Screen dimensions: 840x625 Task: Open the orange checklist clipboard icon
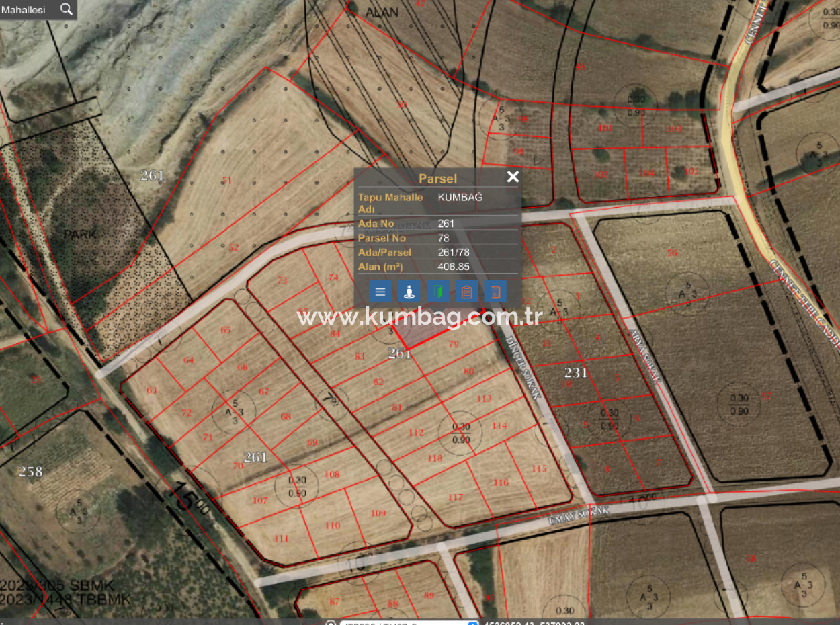point(467,291)
